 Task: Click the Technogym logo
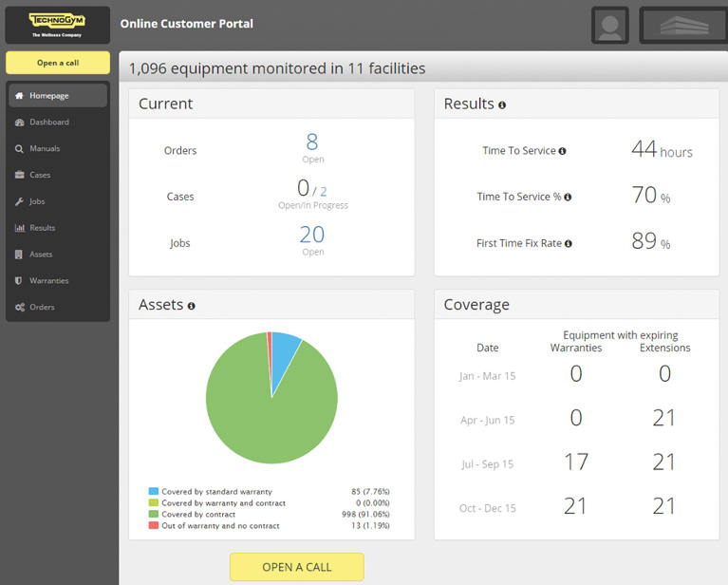pos(57,25)
